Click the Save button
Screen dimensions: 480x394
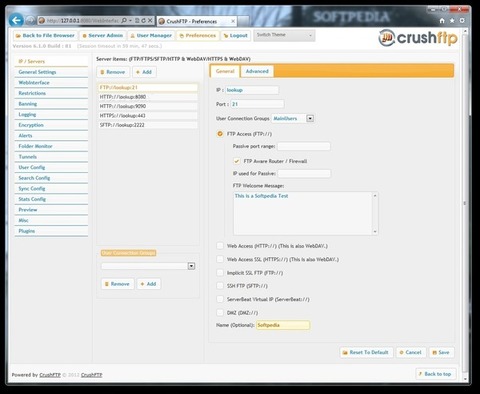441,352
